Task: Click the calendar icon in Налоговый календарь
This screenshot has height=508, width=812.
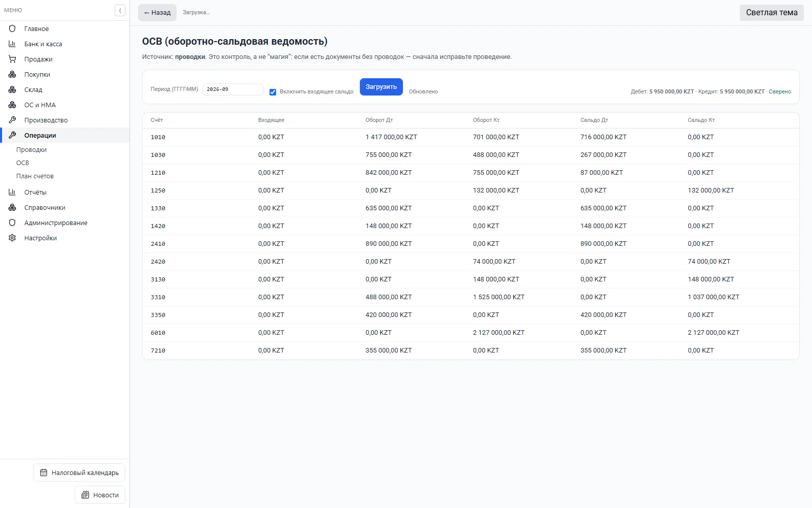Action: (44, 472)
